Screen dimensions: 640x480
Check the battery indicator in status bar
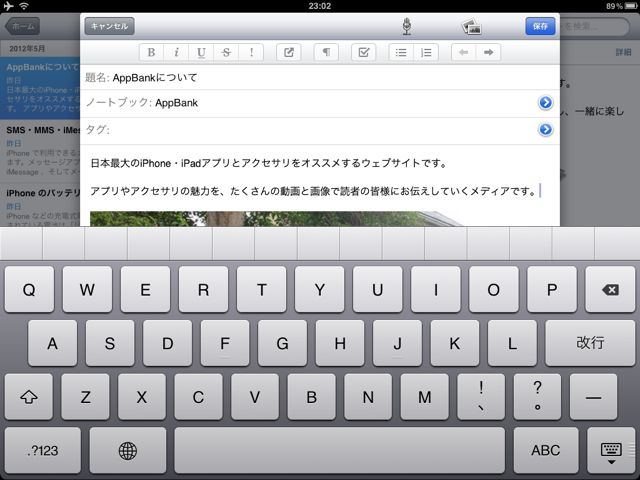(630, 6)
